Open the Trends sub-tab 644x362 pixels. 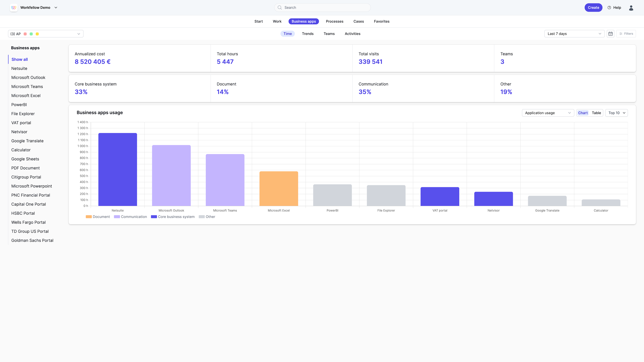[x=308, y=34]
